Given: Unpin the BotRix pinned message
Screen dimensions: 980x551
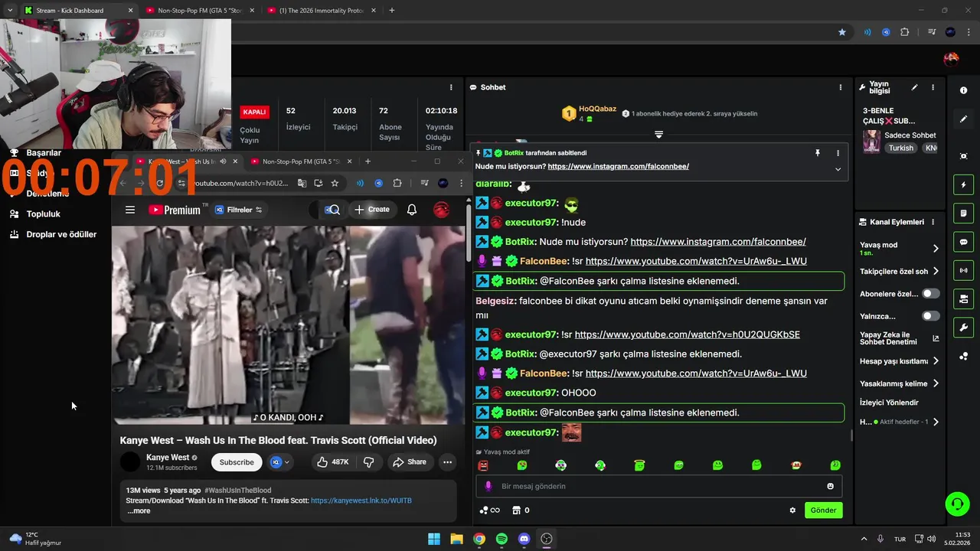Looking at the screenshot, I should 818,153.
